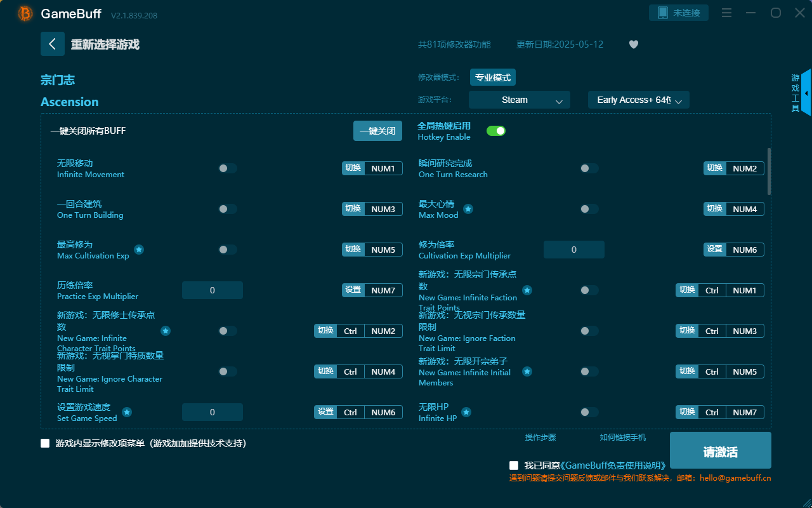Viewport: 812px width, 508px height.
Task: Click the back arrow beside 重新选择游戏
Action: click(x=53, y=43)
